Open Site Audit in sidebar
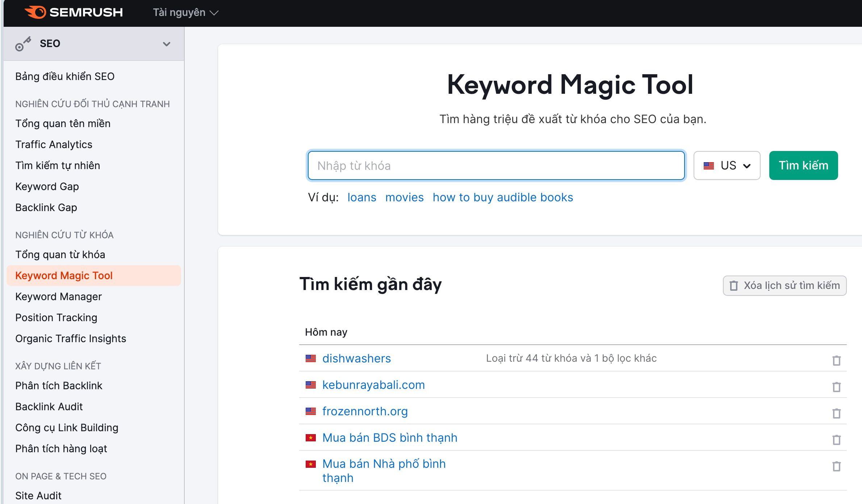The height and width of the screenshot is (504, 862). point(38,496)
